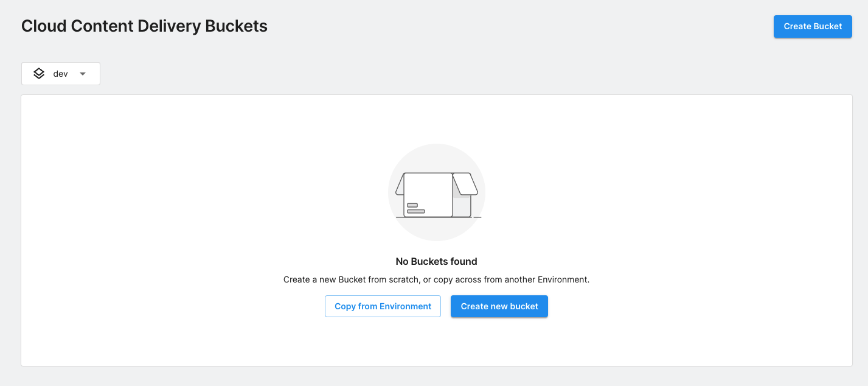Expand the dev environment dropdown arrow

[x=83, y=74]
